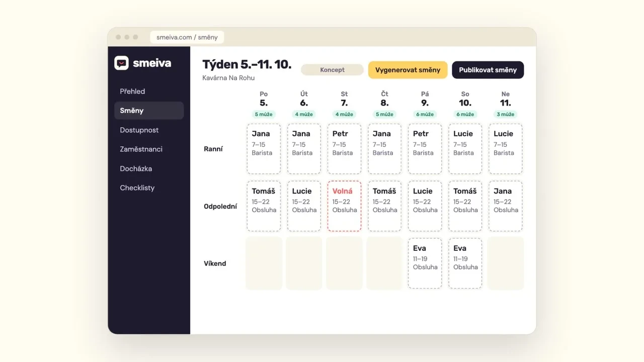Screen dimensions: 644x362
Task: Click the smeiva logo icon
Action: (121, 63)
